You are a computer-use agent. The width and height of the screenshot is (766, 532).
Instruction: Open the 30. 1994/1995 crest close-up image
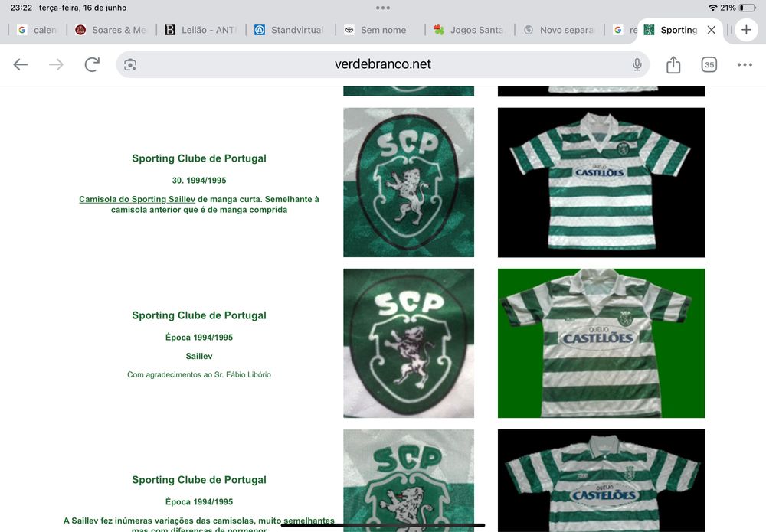click(408, 182)
